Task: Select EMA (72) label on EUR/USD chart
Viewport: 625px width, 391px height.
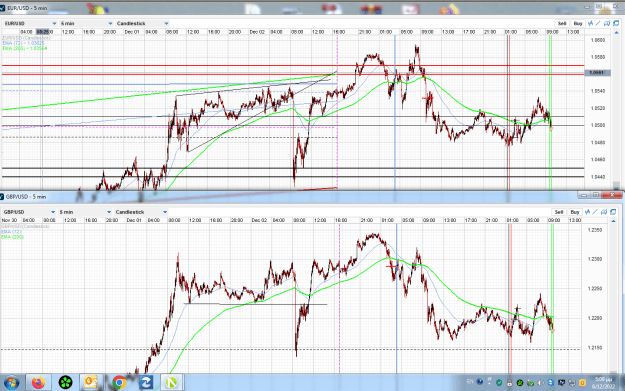Action: [x=23, y=43]
